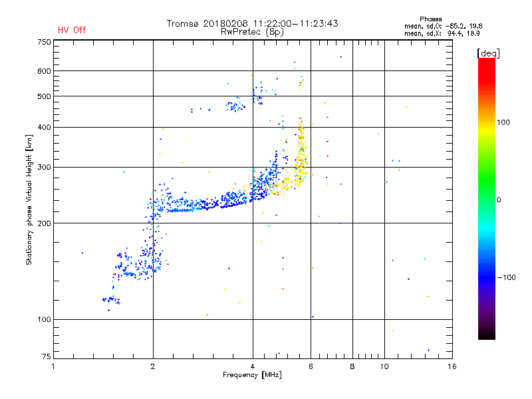
Task: Click the y-axis tick label '400'
Action: point(44,128)
